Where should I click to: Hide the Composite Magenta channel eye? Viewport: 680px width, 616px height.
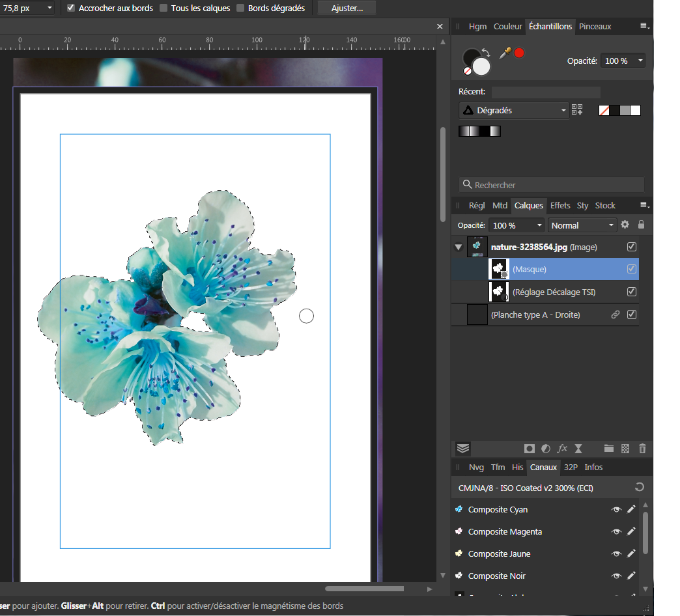point(616,531)
